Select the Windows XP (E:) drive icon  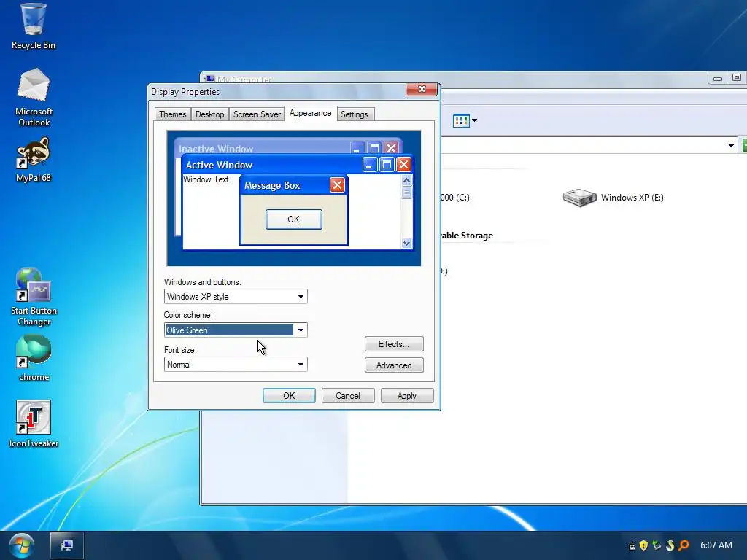click(x=579, y=197)
